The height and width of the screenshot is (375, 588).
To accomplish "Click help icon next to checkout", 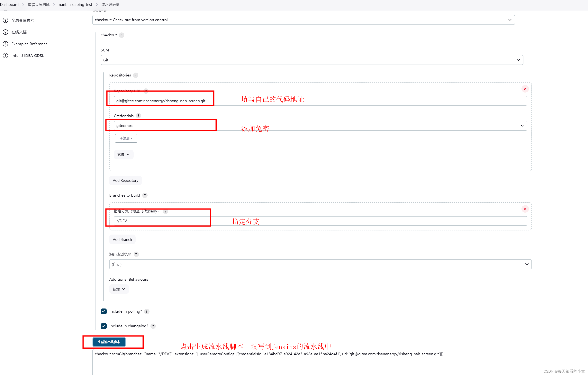I will click(x=121, y=35).
